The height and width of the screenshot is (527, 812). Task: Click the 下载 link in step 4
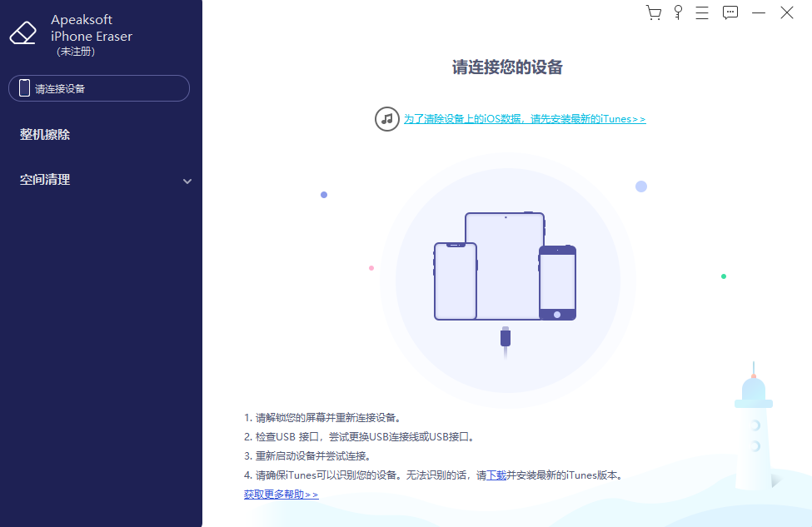(496, 475)
